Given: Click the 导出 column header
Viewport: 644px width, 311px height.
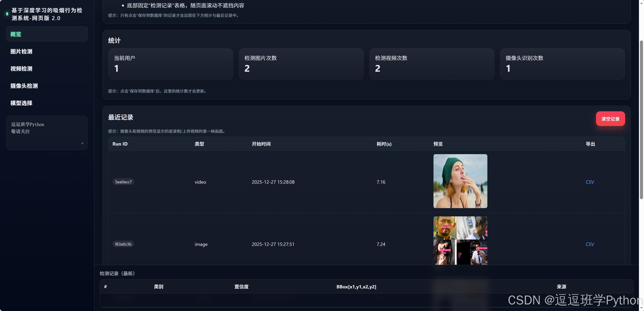Looking at the screenshot, I should click(x=590, y=144).
